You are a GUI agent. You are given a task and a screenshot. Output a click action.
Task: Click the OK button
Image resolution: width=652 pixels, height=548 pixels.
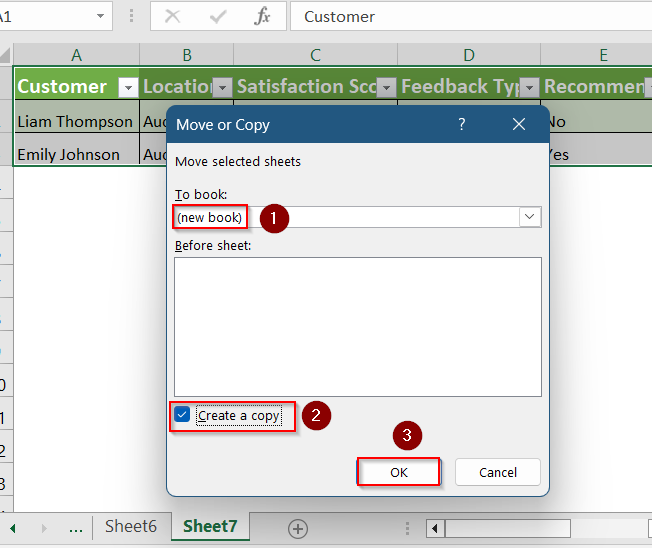pos(398,472)
